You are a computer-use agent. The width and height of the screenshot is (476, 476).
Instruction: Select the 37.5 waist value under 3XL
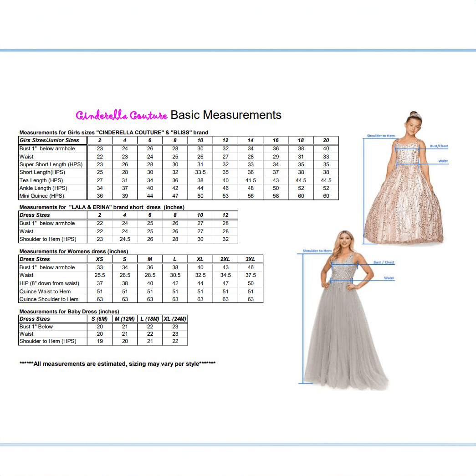251,275
